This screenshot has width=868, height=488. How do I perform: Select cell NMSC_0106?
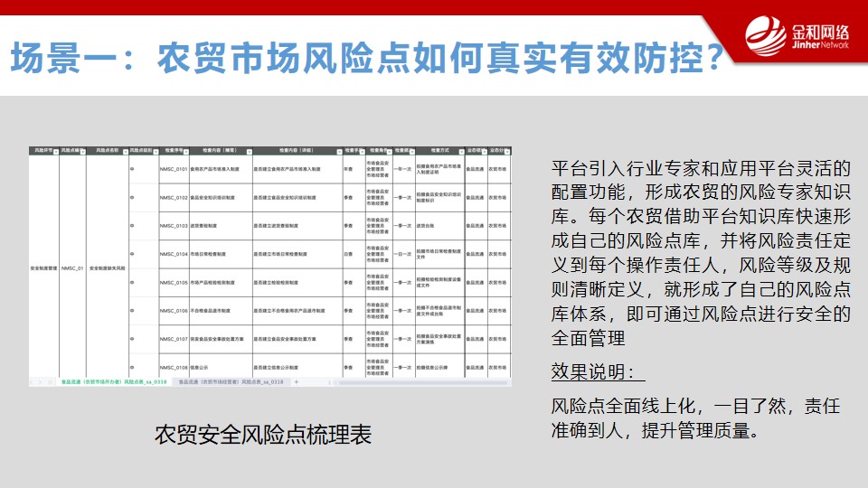pos(174,310)
